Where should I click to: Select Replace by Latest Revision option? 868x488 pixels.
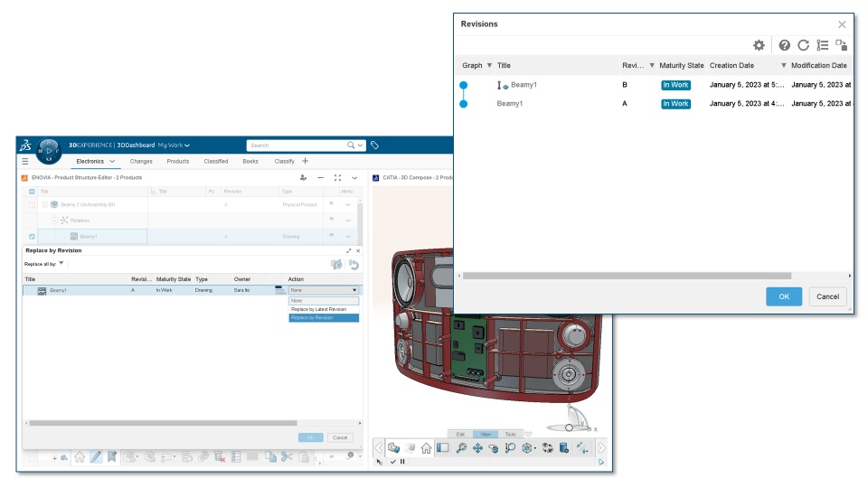[x=324, y=309]
